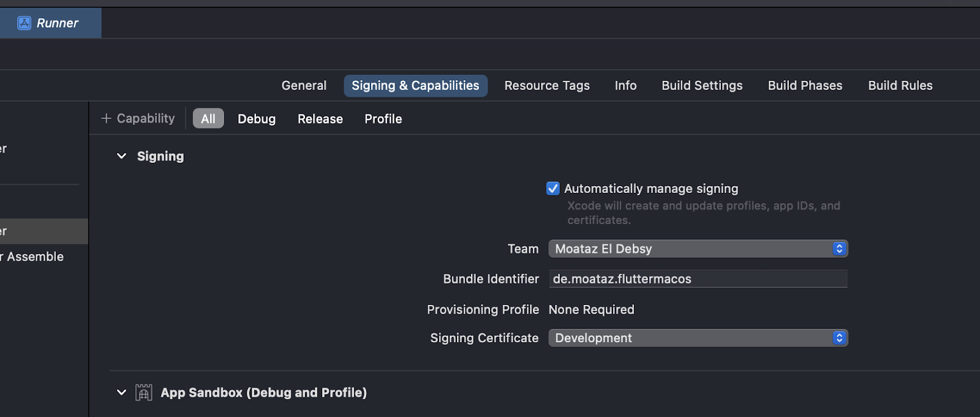Switch to Resource Tags tab
Image resolution: width=980 pixels, height=417 pixels.
click(547, 86)
